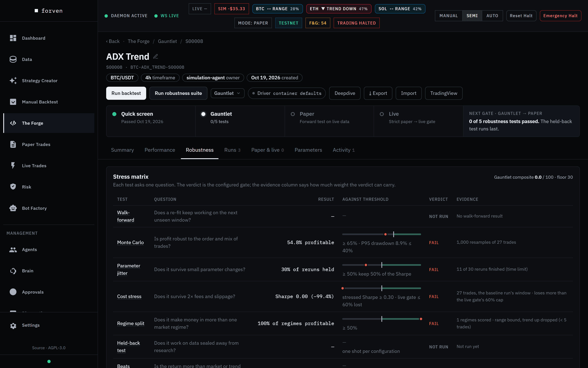Open the Risk shield icon

[13, 187]
